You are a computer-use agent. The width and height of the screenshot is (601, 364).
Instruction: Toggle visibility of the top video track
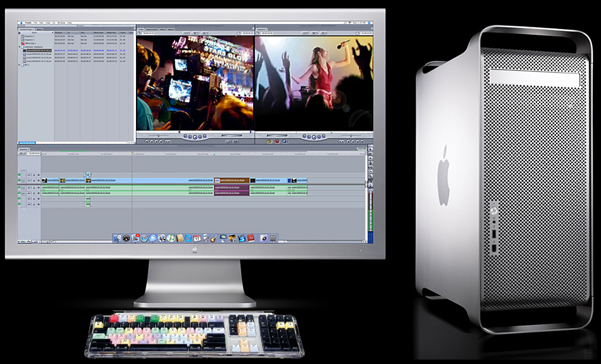coord(19,174)
